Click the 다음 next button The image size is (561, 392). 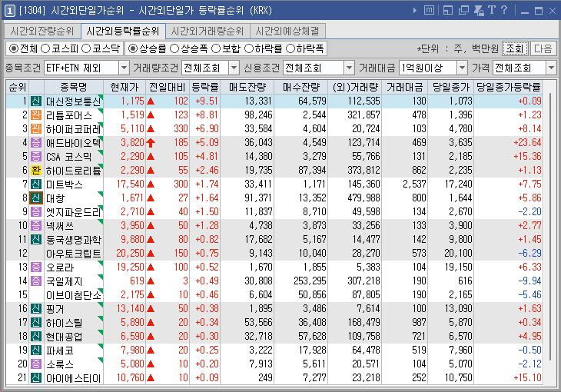[x=543, y=48]
